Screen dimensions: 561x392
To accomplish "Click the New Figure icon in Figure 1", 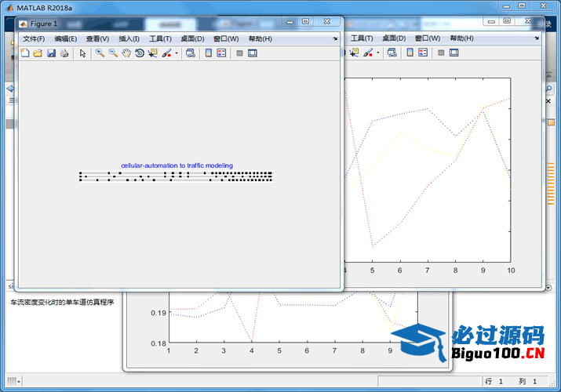I will coord(24,53).
